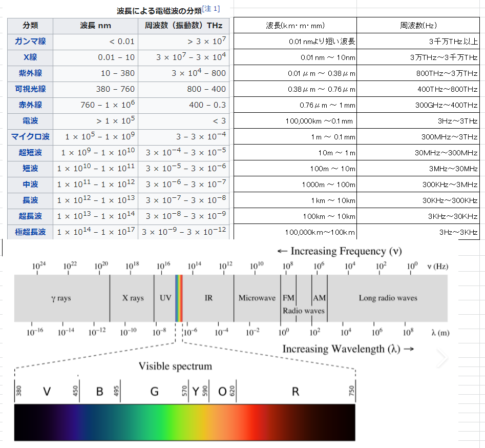Click the faint right chevron arrow beside the diagram

[x=442, y=359]
